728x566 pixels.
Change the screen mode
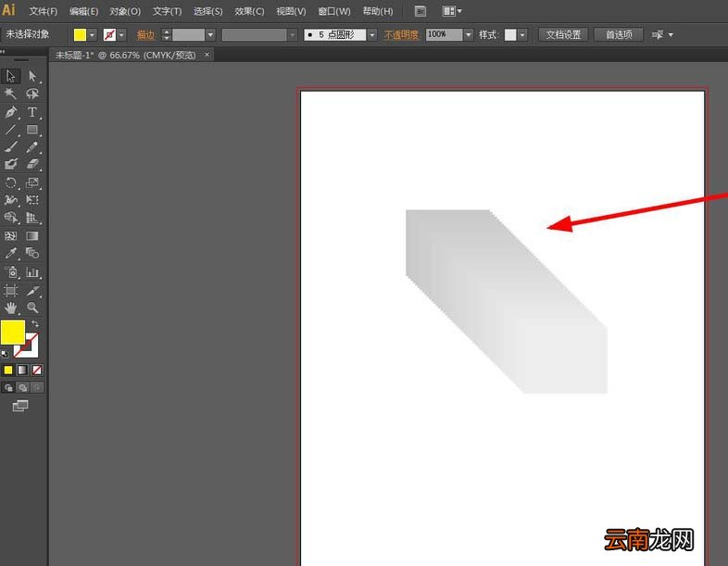pos(20,406)
